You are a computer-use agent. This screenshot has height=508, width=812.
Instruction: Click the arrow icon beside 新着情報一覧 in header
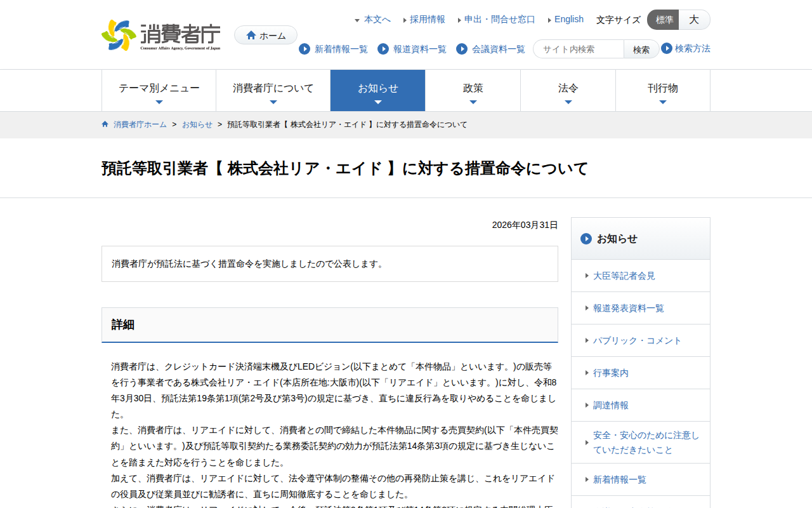[304, 49]
